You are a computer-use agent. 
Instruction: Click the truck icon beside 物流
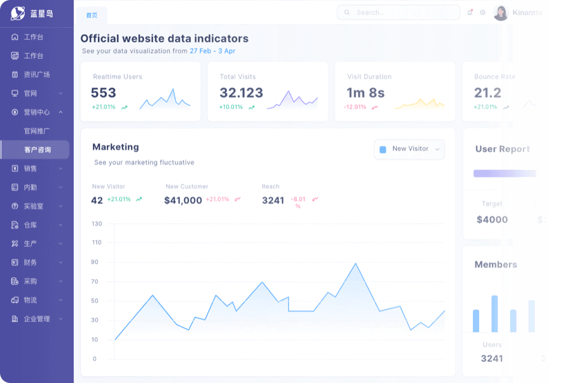[x=15, y=300]
